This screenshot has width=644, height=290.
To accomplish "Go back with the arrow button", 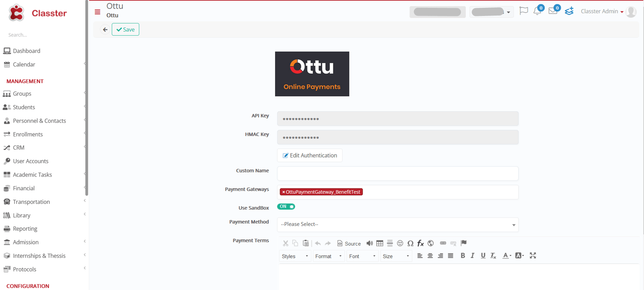I will point(105,30).
